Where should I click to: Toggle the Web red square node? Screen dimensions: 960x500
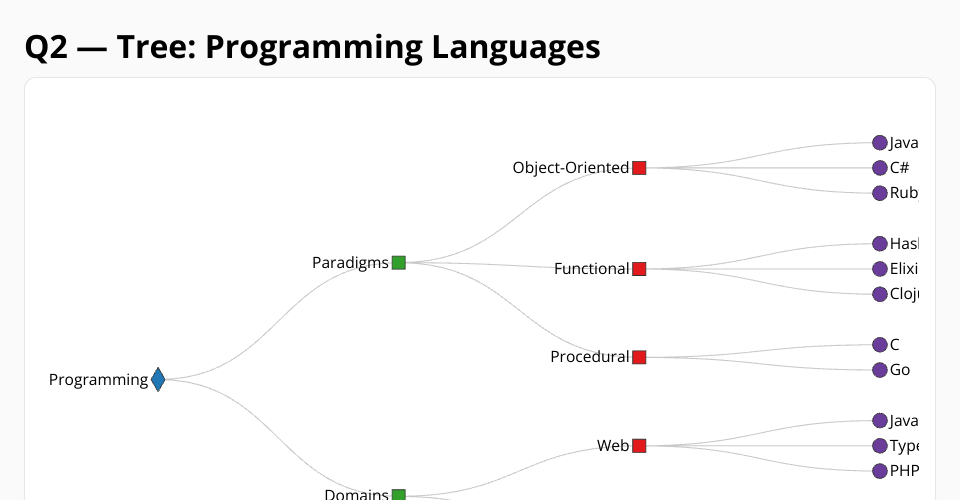pos(639,445)
